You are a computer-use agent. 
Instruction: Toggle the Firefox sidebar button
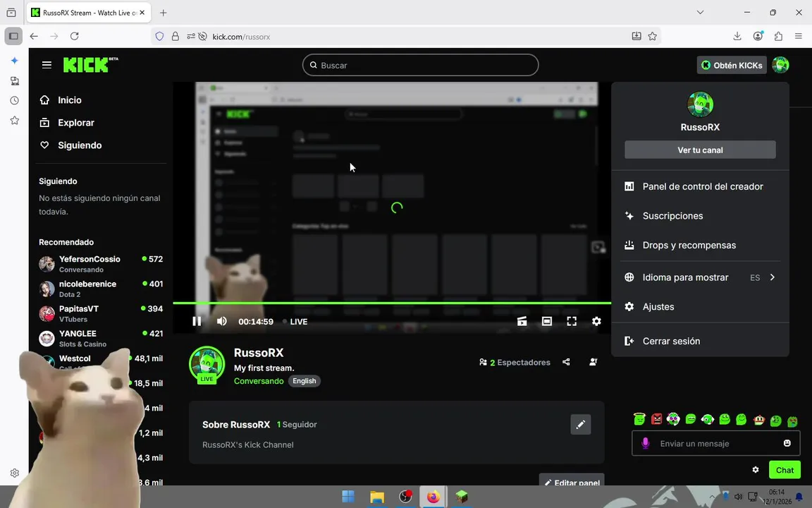[x=13, y=36]
